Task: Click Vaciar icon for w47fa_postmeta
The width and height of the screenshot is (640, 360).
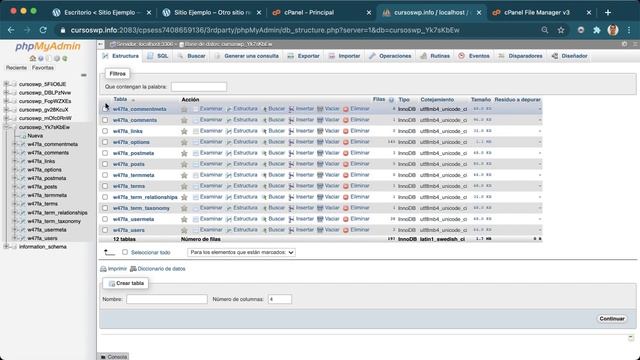Action: pos(320,153)
